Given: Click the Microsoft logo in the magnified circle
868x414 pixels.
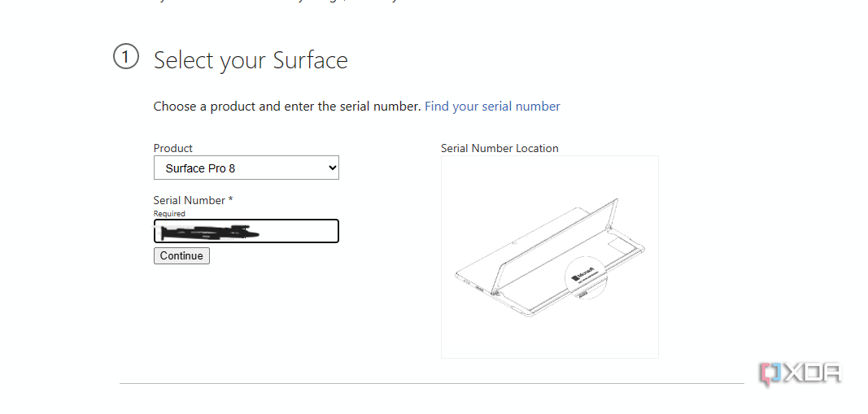Looking at the screenshot, I should pyautogui.click(x=586, y=274).
